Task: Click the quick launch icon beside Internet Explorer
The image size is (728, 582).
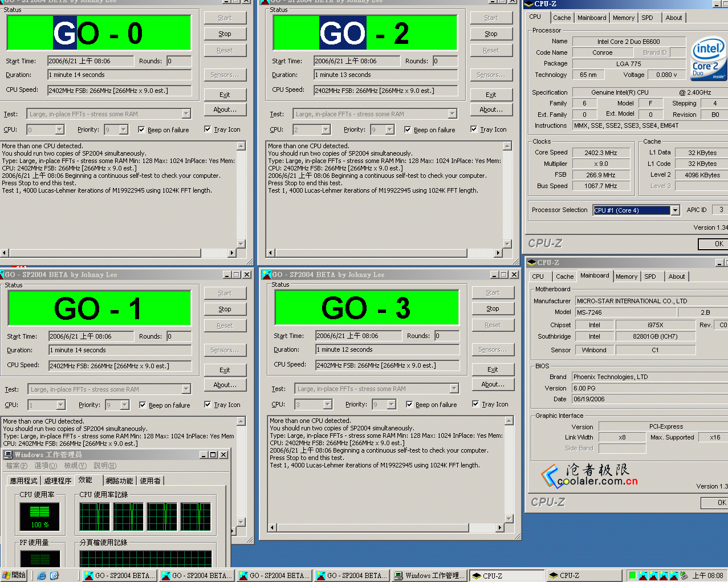Action: point(55,576)
